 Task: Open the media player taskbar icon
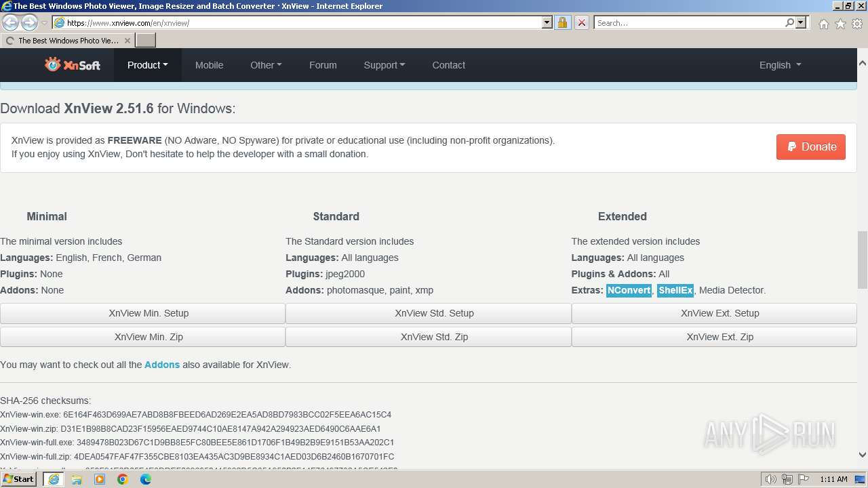[100, 479]
